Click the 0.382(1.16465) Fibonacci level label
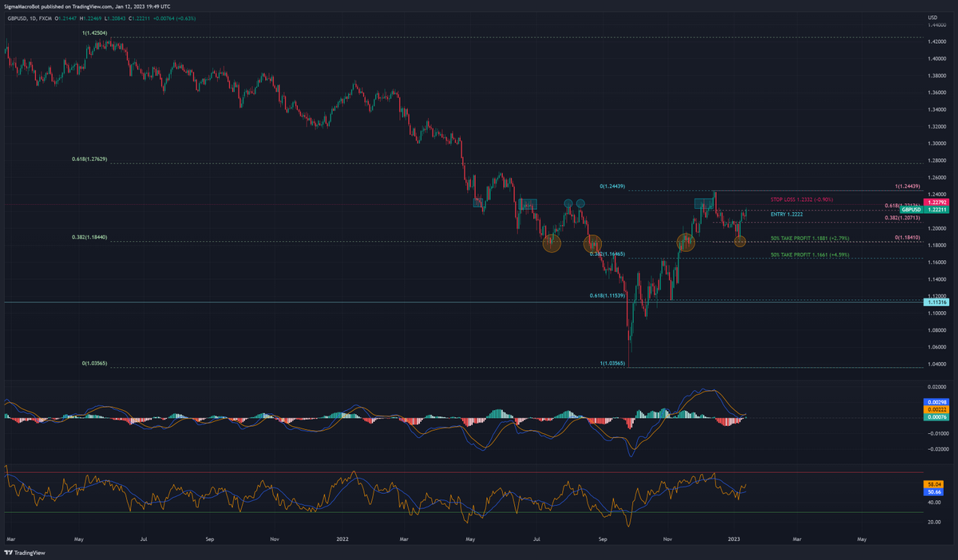The height and width of the screenshot is (560, 958). pos(607,254)
